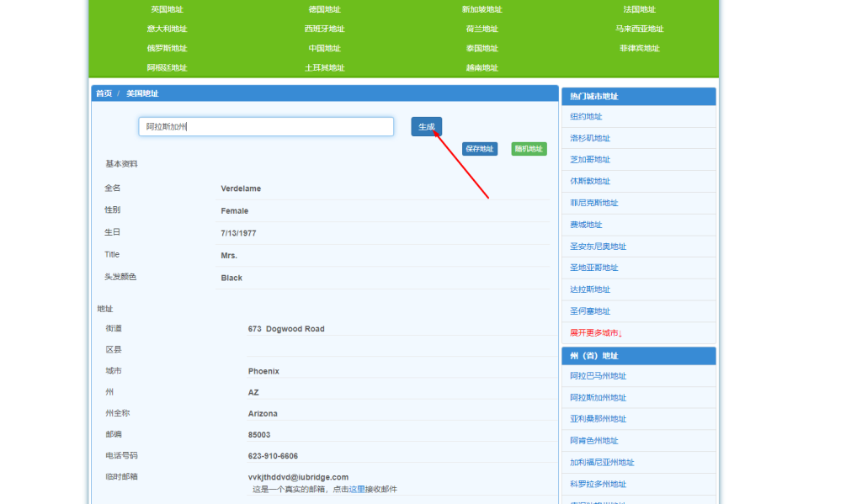Click the 保存地址 button
Screen dimensions: 862x504
[480, 149]
